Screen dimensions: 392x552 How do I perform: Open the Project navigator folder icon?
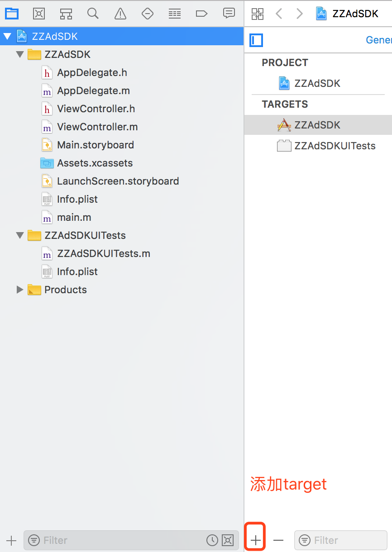[12, 14]
